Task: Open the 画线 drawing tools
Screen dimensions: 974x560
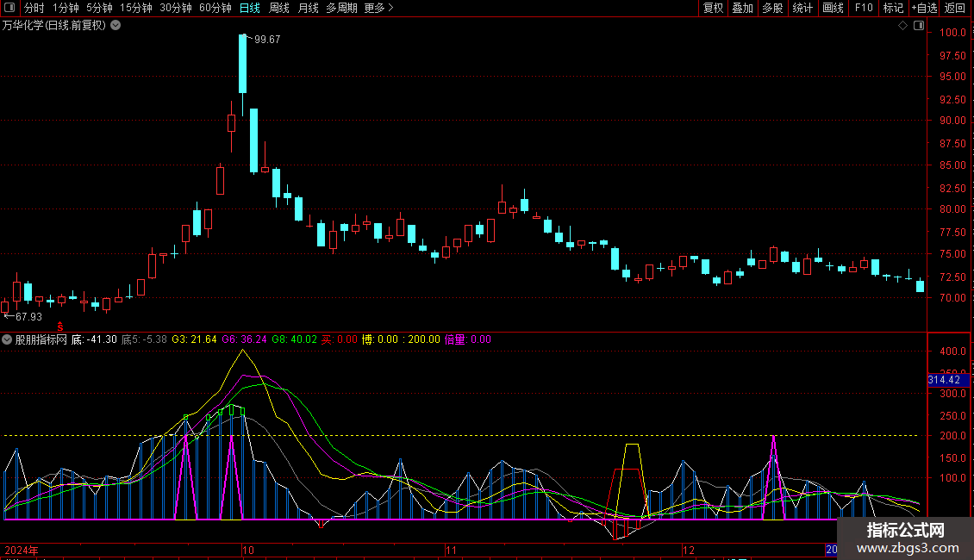Action: tap(833, 9)
